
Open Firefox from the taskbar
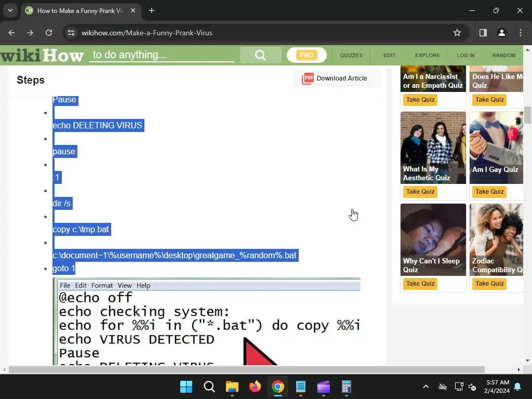point(255,387)
